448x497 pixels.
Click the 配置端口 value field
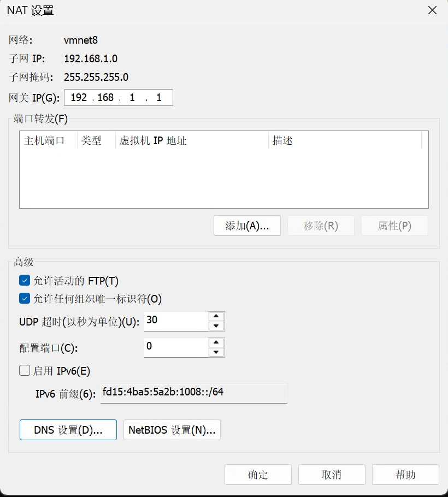pos(176,347)
